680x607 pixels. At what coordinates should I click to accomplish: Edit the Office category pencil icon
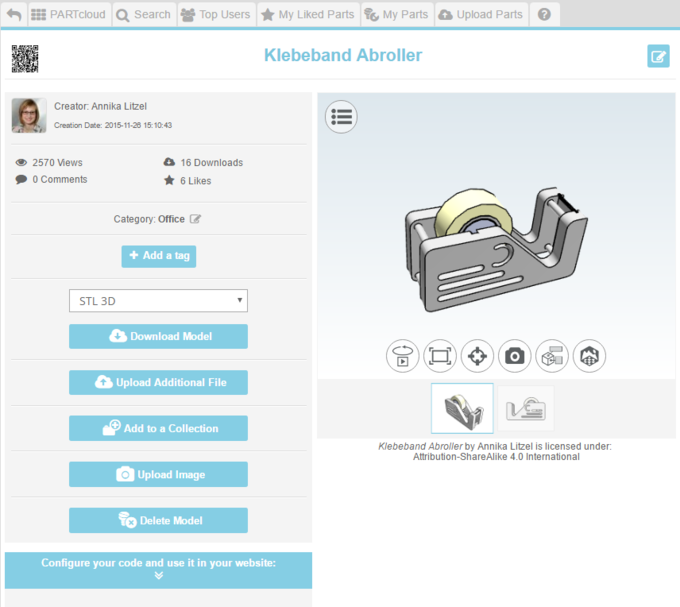pyautogui.click(x=196, y=219)
